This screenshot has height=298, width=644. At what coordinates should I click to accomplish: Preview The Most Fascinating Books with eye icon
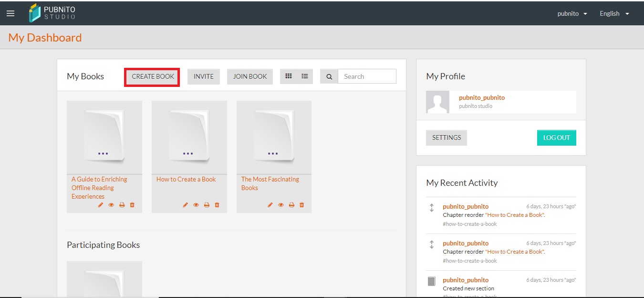(x=281, y=205)
